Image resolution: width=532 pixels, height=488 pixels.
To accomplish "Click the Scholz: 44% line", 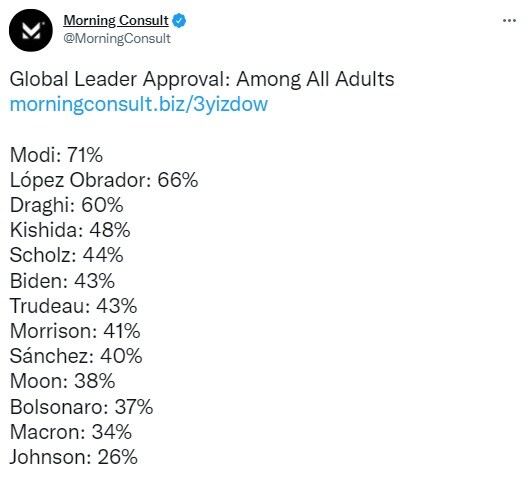I will 66,255.
